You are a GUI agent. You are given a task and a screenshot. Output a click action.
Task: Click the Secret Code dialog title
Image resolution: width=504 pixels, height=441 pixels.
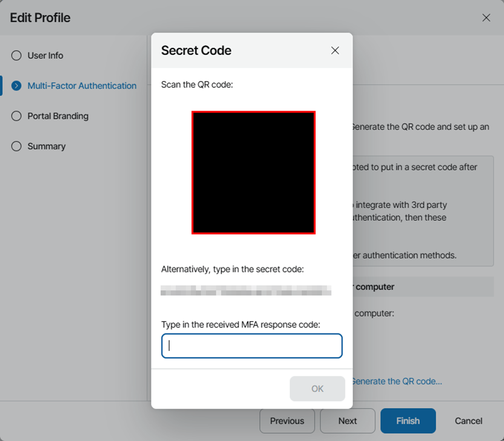(x=196, y=51)
